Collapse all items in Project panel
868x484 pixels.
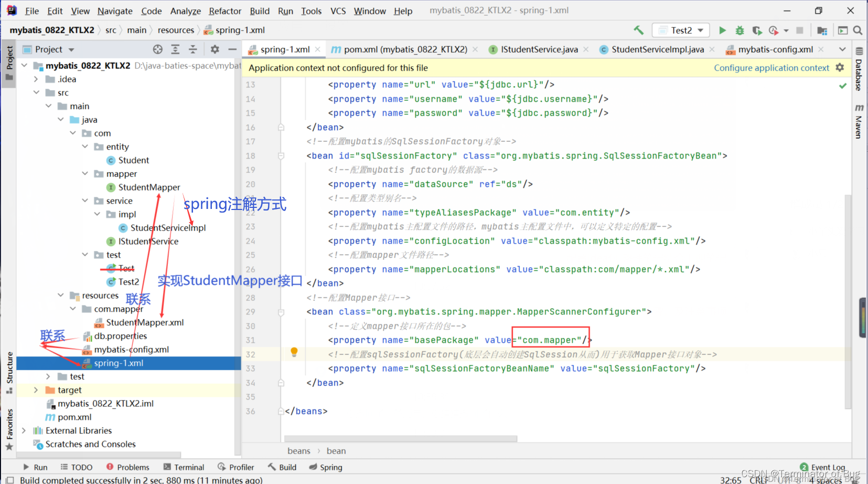pos(193,49)
